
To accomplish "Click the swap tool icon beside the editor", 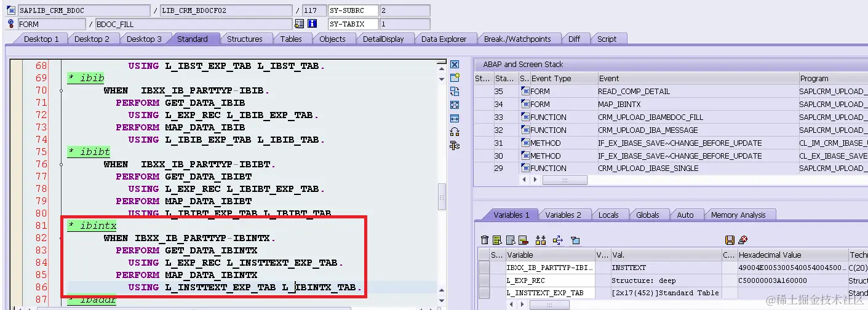I will click(x=455, y=91).
